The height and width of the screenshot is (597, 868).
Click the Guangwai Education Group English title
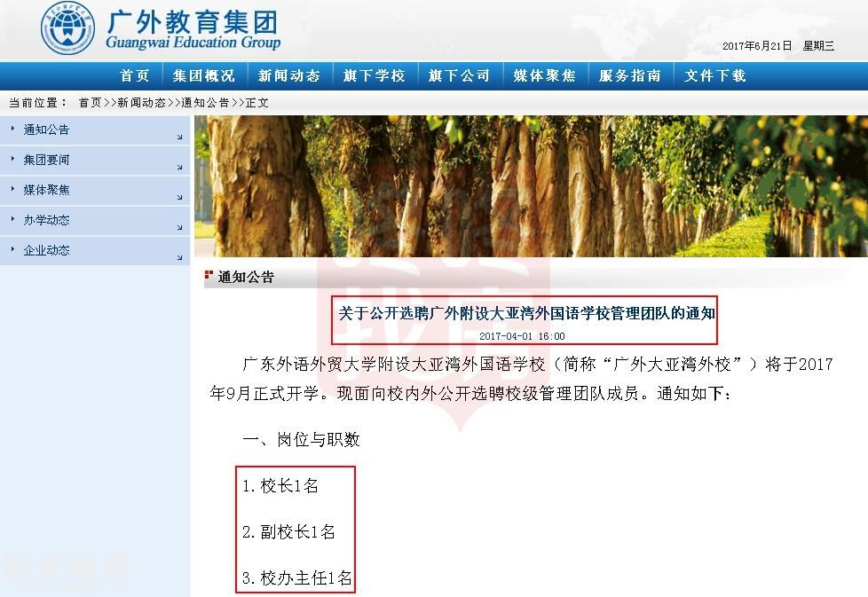(193, 43)
